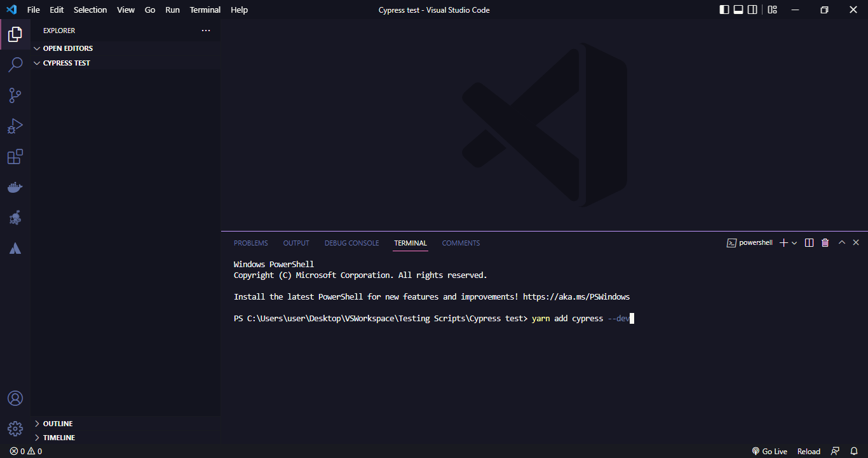Kill terminal with the trash icon
Viewport: 868px width, 458px height.
[825, 242]
